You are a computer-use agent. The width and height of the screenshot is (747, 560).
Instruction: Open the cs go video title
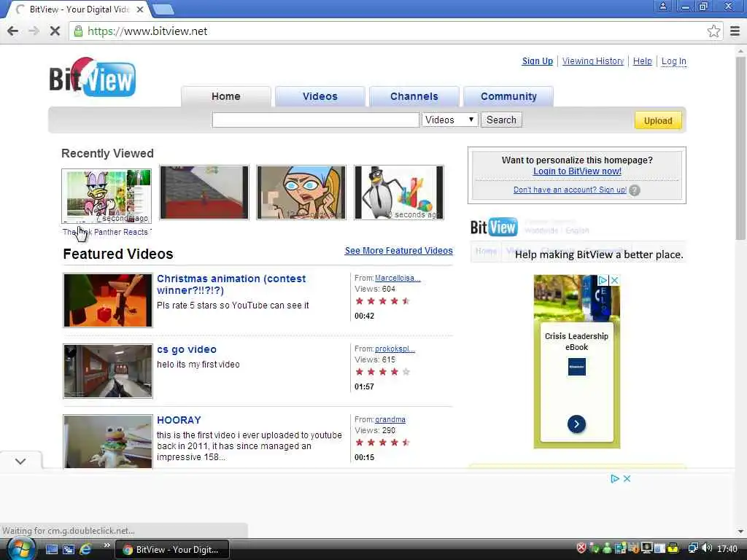[x=187, y=349]
